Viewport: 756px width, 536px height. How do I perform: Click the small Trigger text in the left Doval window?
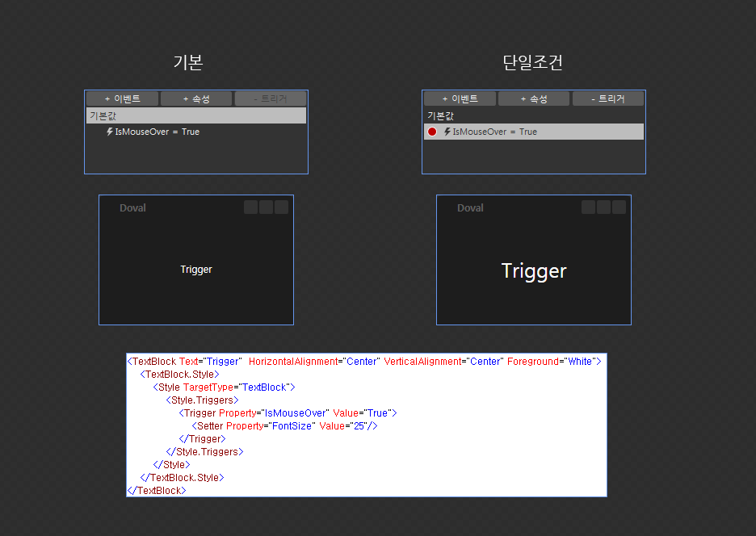pyautogui.click(x=196, y=270)
